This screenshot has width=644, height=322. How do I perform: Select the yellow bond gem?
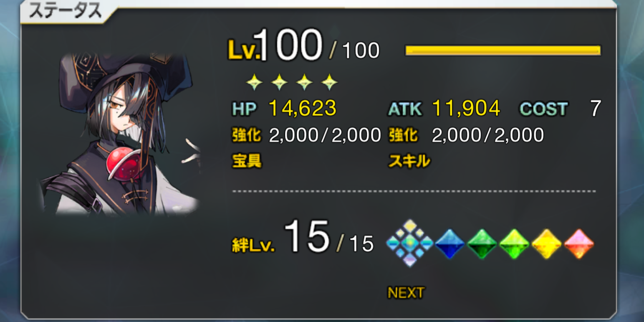pyautogui.click(x=547, y=243)
